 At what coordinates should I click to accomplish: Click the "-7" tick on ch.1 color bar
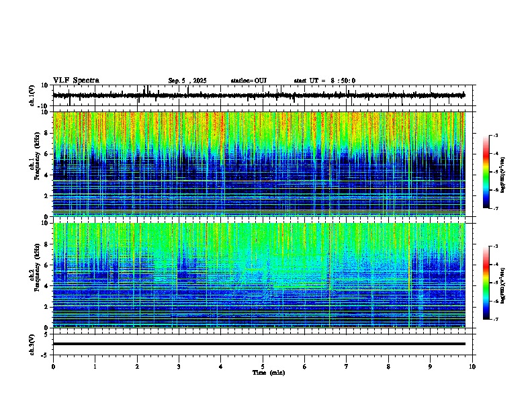tap(496, 208)
